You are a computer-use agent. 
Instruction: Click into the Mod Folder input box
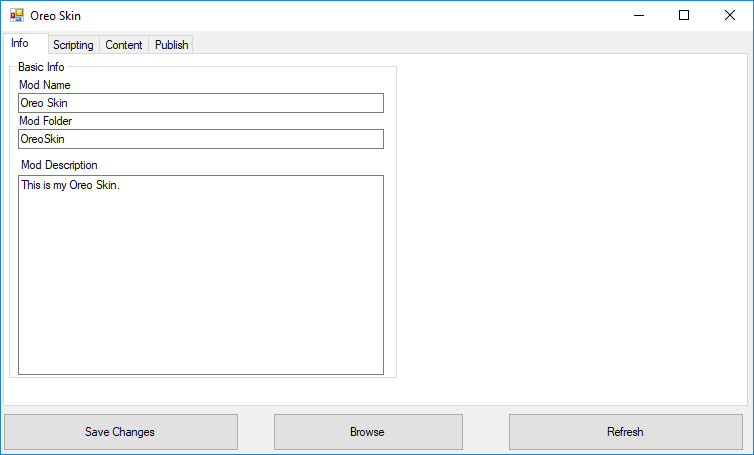[x=200, y=139]
